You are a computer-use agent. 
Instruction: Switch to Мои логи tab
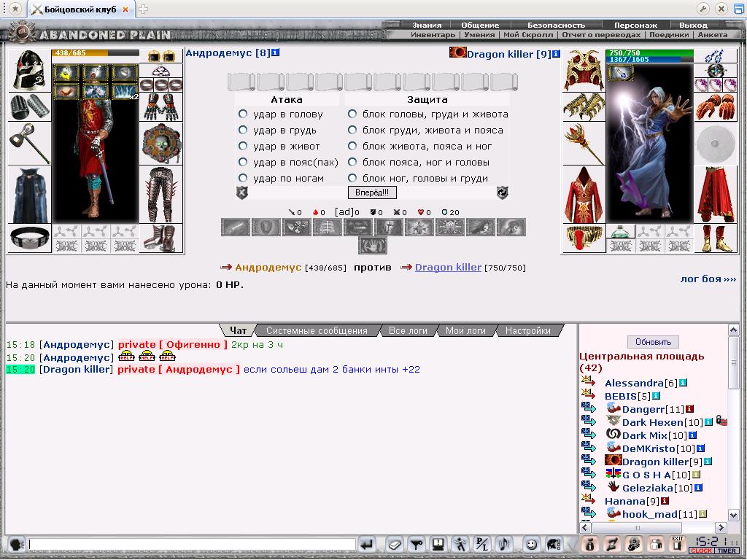pos(465,330)
